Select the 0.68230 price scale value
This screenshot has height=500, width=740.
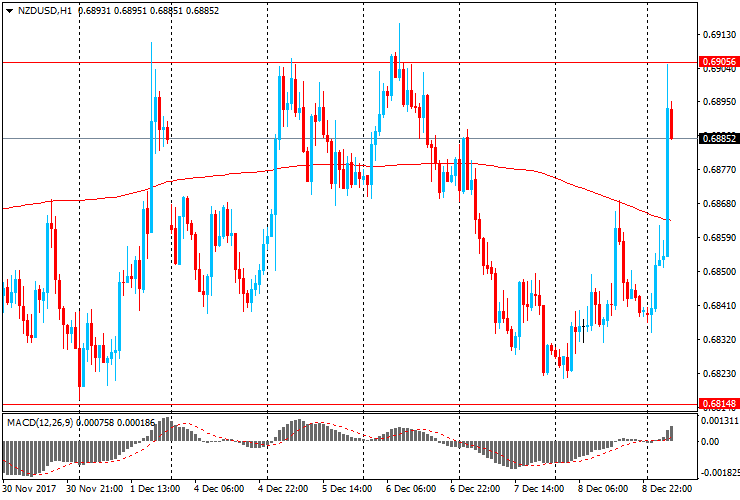719,373
